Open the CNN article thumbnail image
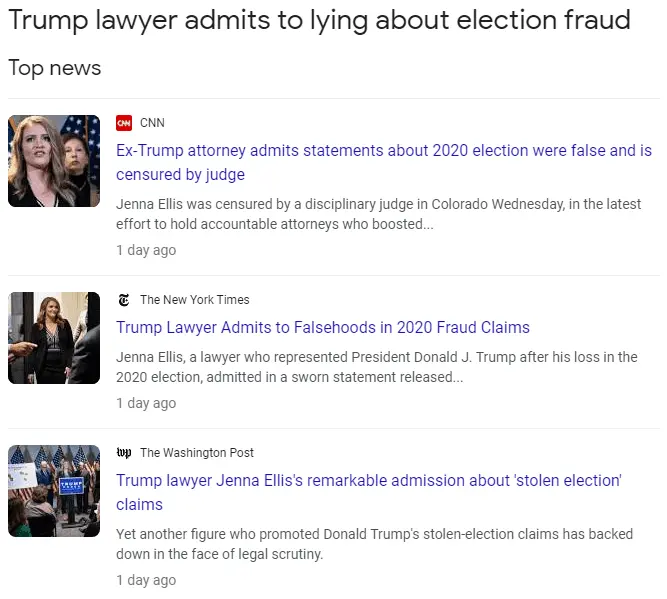The width and height of the screenshot is (667, 599). 54,161
